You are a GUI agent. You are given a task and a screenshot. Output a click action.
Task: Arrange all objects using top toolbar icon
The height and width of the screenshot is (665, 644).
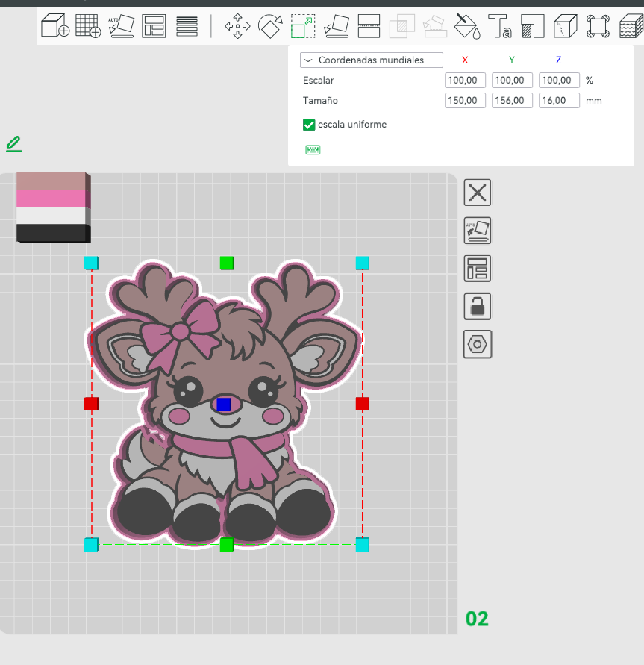click(154, 26)
